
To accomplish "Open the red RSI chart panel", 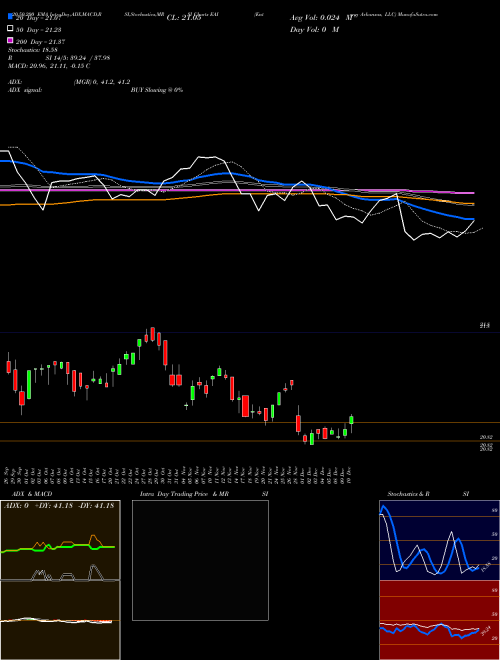I will 439,620.
